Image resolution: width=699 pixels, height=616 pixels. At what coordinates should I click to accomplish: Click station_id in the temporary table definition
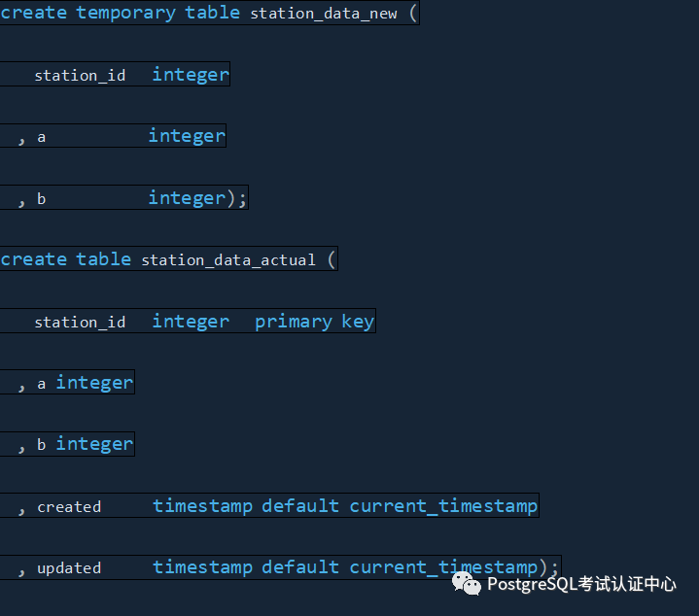80,76
